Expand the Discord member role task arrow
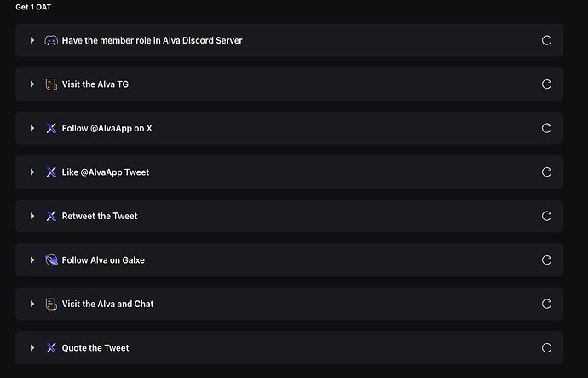 [32, 40]
